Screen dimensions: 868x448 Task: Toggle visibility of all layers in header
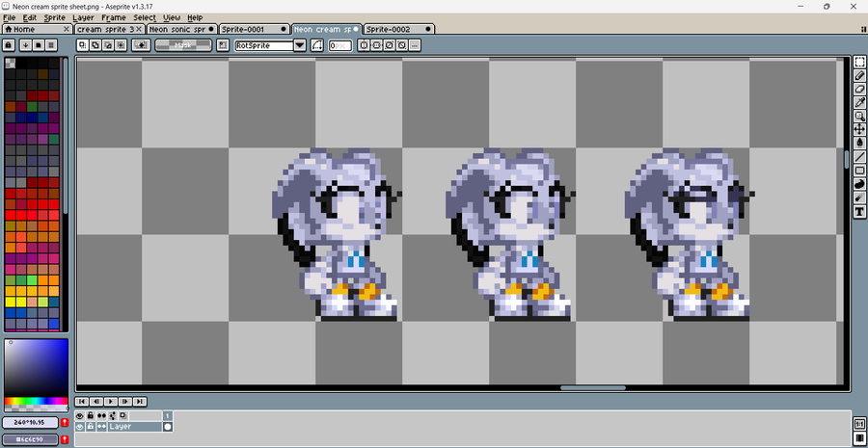tap(80, 415)
